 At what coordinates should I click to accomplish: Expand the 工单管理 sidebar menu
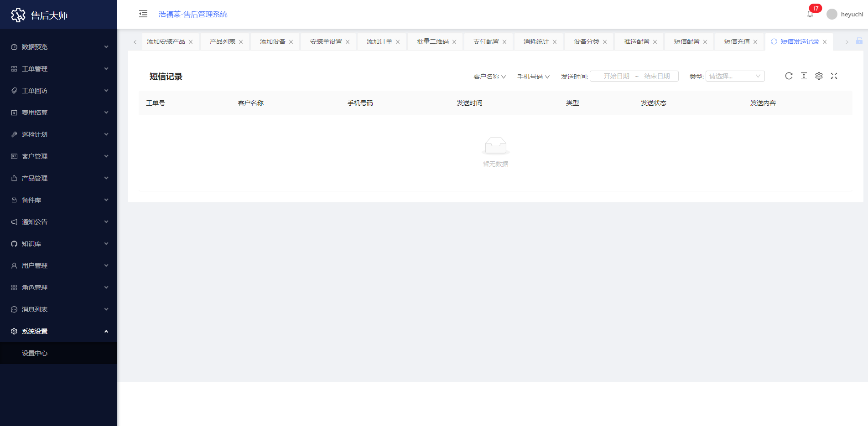tap(58, 69)
